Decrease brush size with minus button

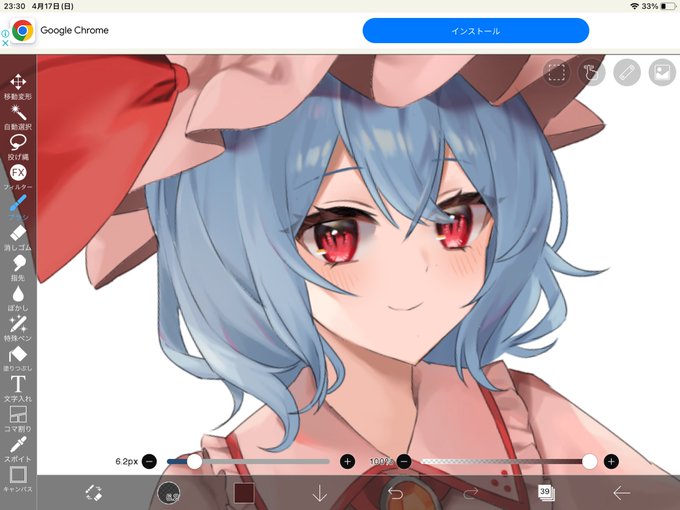tap(149, 461)
